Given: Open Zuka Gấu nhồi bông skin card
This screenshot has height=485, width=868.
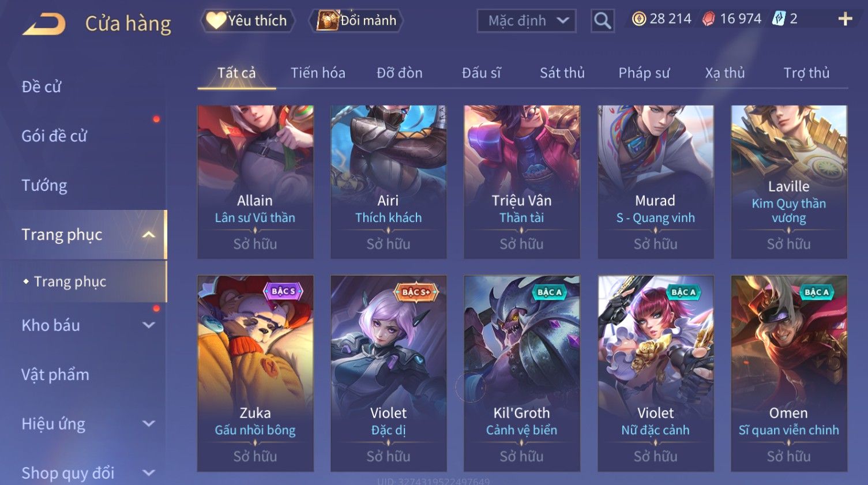Looking at the screenshot, I should coord(255,373).
